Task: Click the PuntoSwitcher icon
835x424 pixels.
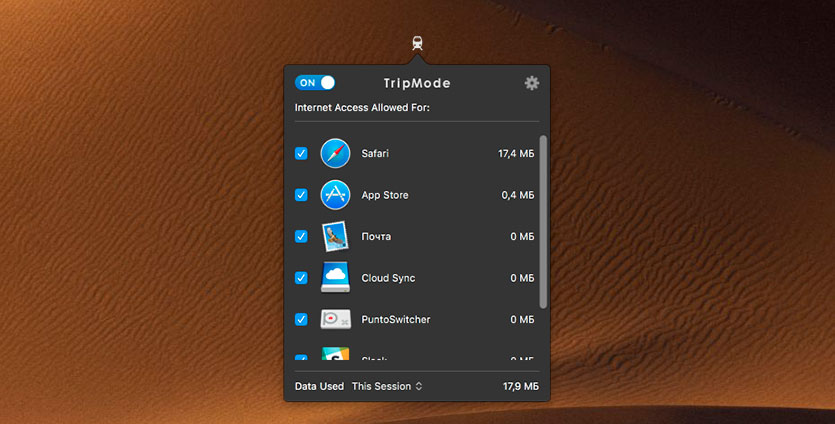Action: pos(335,320)
